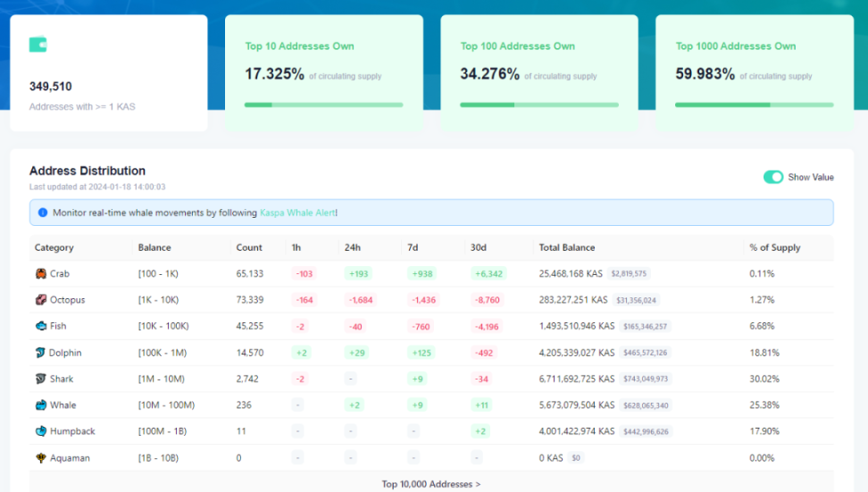Click Humpback supply percentage 17.90%

(x=764, y=431)
